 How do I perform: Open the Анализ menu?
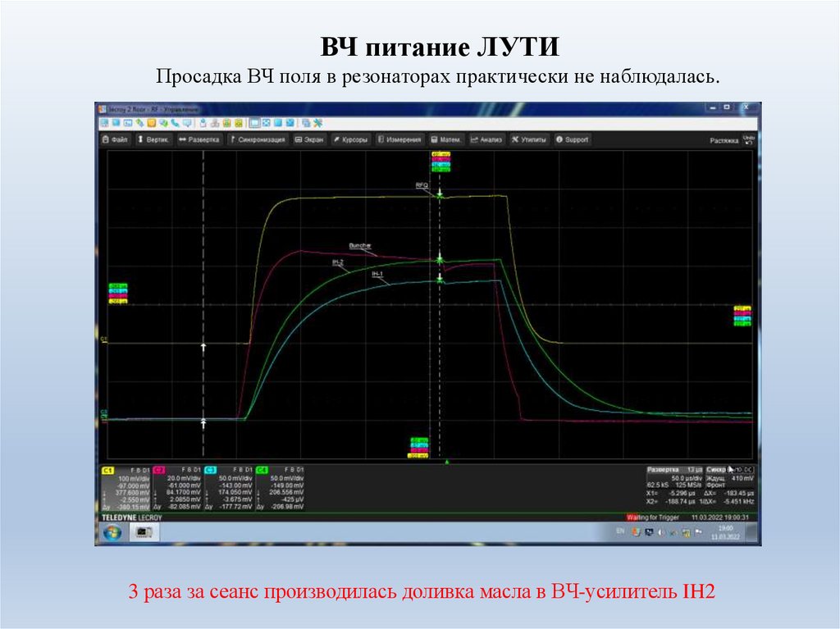tap(486, 140)
